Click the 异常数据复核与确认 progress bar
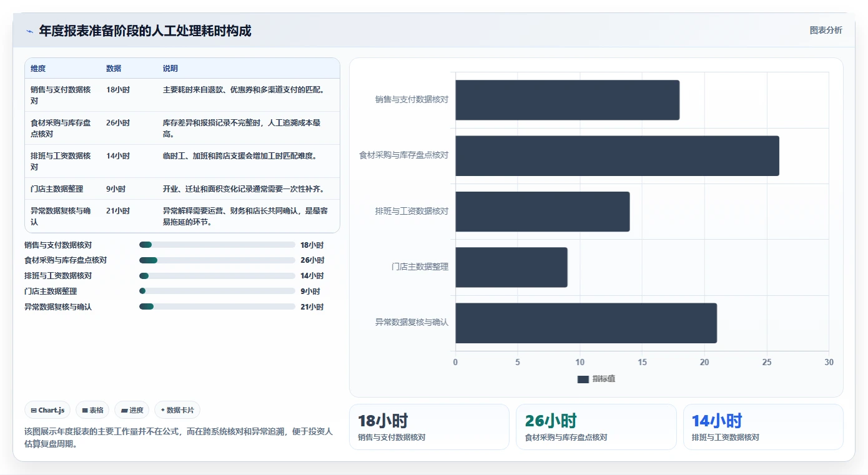 pyautogui.click(x=217, y=306)
